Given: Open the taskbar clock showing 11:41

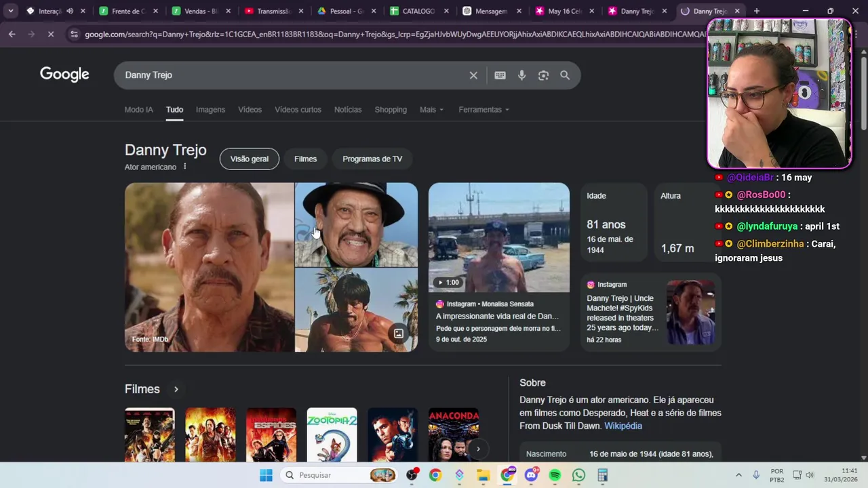Looking at the screenshot, I should click(840, 475).
